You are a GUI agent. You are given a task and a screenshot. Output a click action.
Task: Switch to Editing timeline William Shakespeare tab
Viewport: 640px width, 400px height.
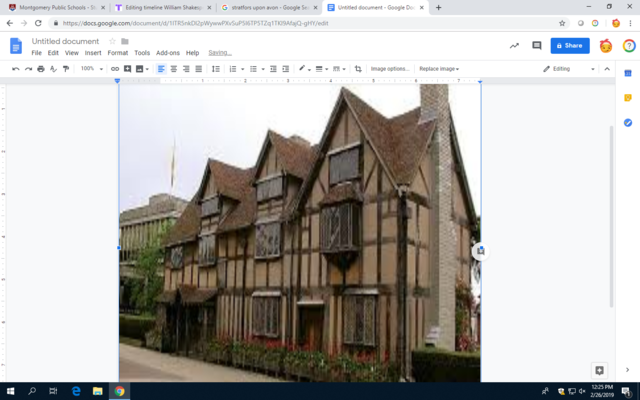click(163, 7)
